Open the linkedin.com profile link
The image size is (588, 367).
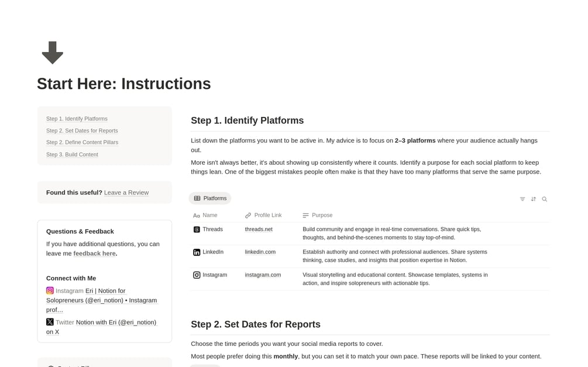[x=260, y=252]
